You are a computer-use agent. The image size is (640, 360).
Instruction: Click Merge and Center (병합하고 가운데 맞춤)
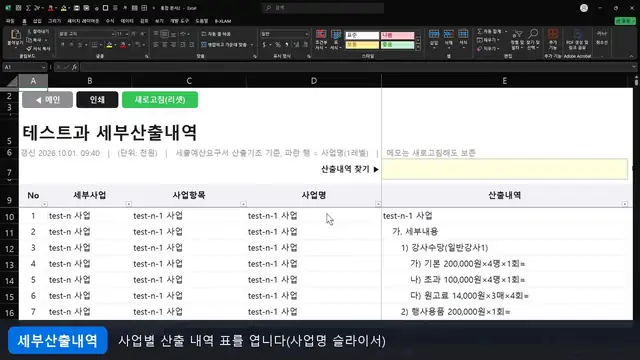click(x=224, y=45)
